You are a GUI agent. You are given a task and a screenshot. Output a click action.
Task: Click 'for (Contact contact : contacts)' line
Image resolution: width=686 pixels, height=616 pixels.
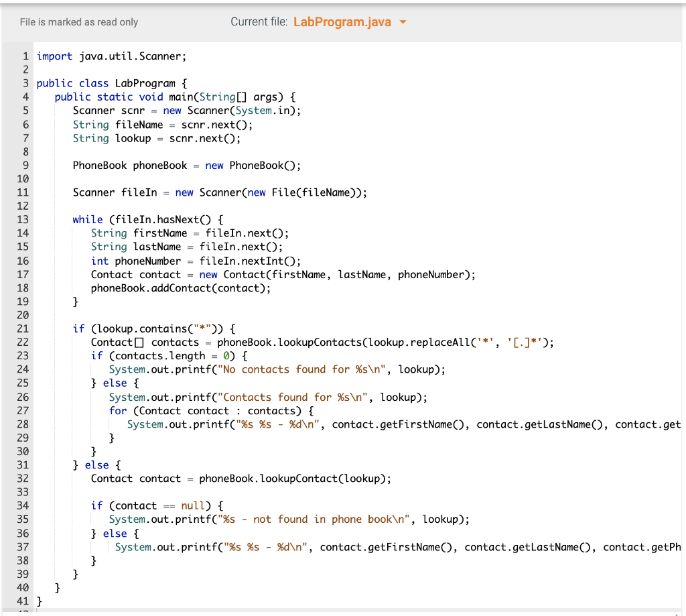211,411
